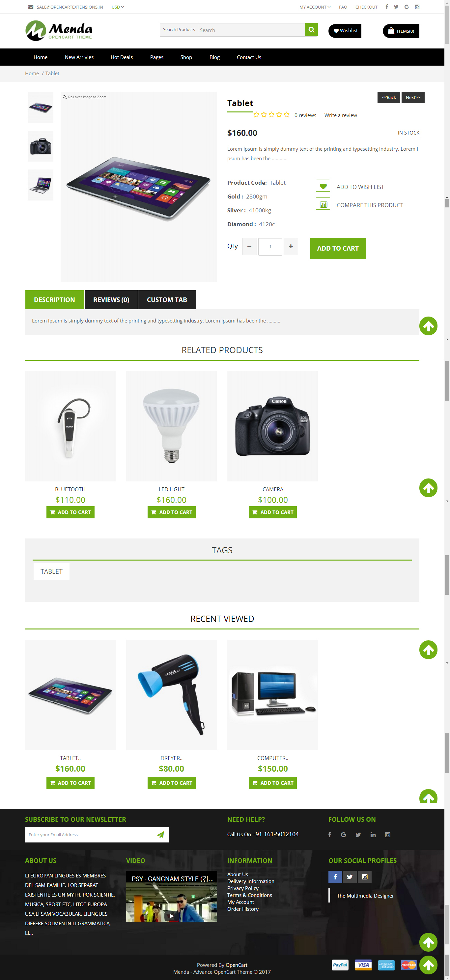Click the newsletter email address field
Screen dimensions: 450x980
click(89, 835)
